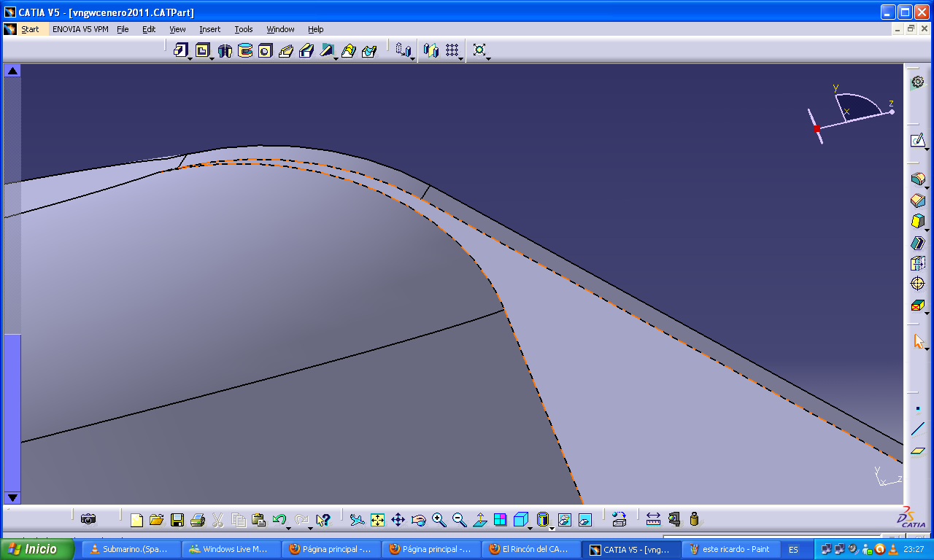The width and height of the screenshot is (934, 560).
Task: Click the Capture camera icon
Action: pyautogui.click(x=88, y=519)
